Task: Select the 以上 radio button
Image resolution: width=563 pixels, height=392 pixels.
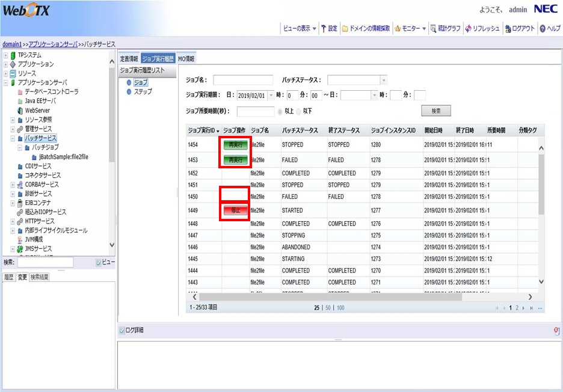Action: [x=279, y=111]
